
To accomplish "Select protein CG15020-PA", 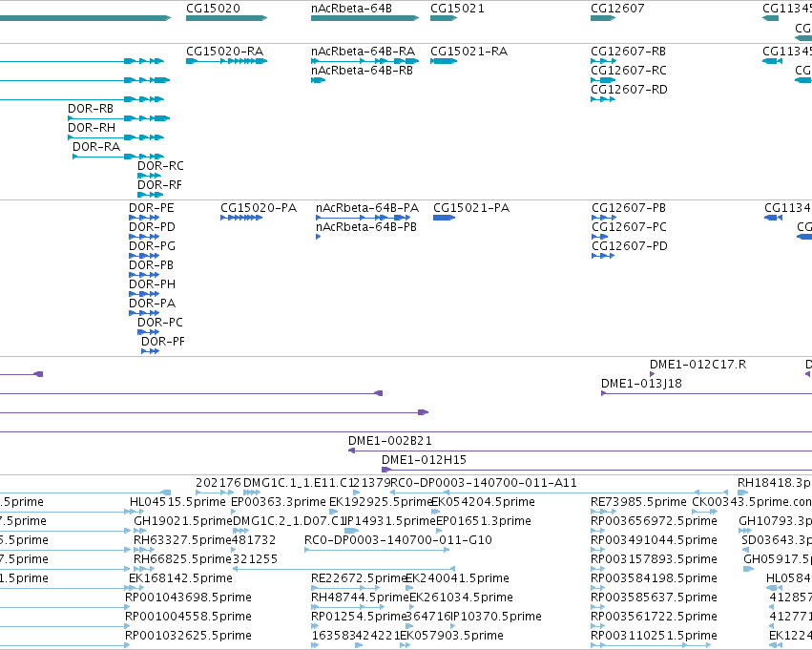I will tap(259, 208).
